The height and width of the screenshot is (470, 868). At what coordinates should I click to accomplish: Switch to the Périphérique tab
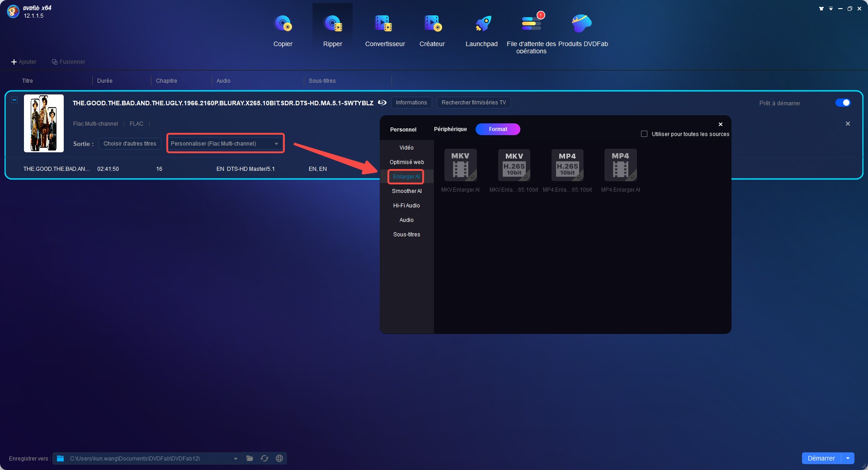tap(450, 129)
